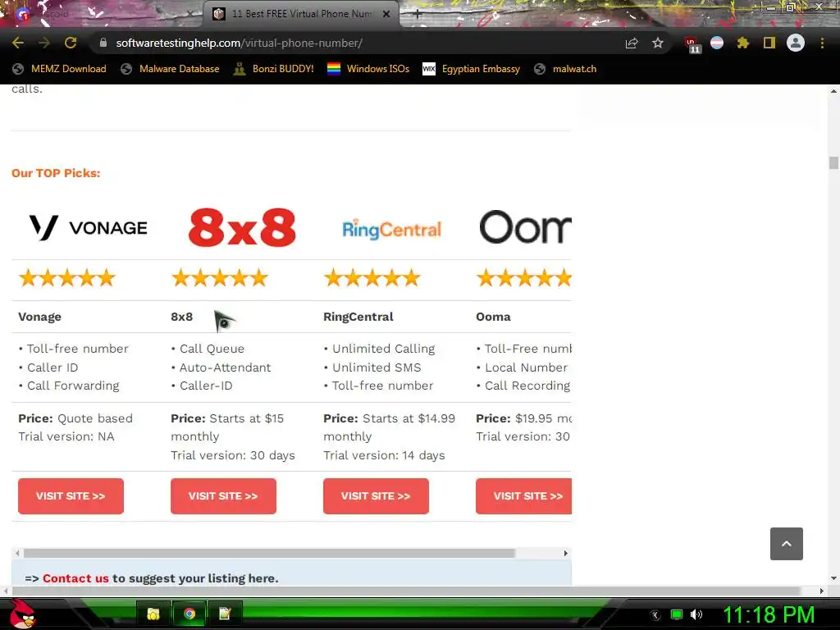Image resolution: width=840 pixels, height=630 pixels.
Task: Select the 11 Best FREE Virtual Phone tab
Action: coord(301,14)
